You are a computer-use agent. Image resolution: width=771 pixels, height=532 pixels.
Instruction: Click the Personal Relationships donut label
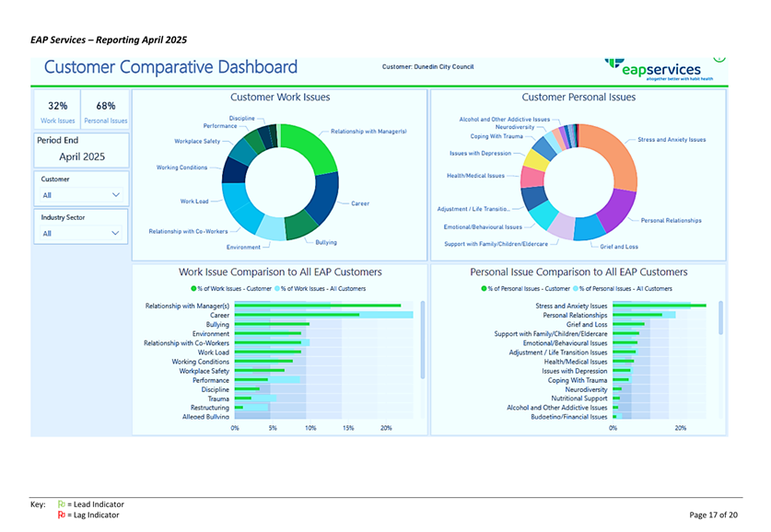click(x=671, y=220)
